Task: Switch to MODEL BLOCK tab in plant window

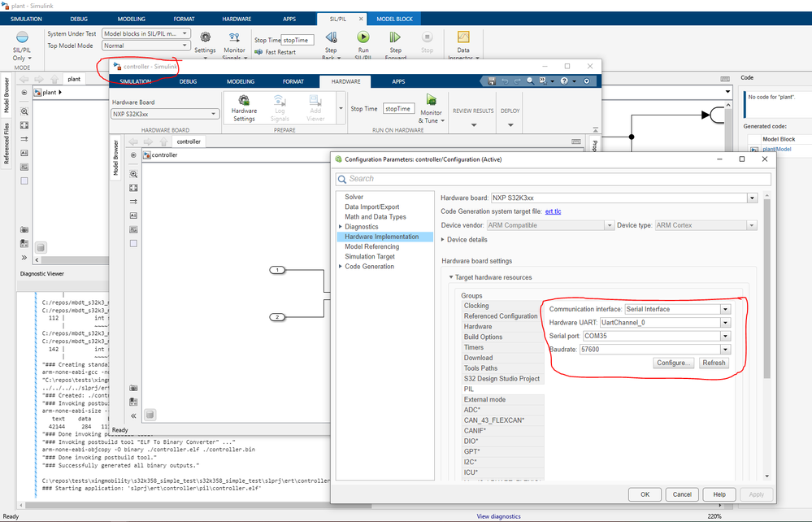Action: pos(394,19)
